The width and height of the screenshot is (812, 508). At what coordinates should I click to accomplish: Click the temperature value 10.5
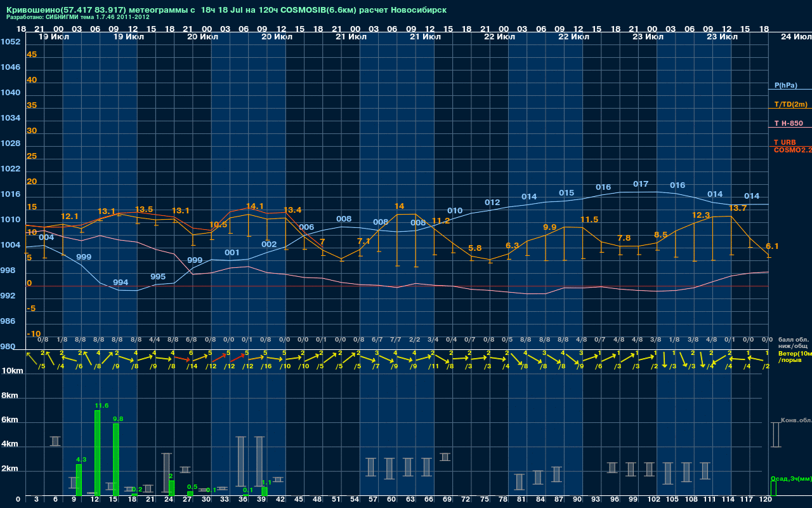click(x=218, y=225)
